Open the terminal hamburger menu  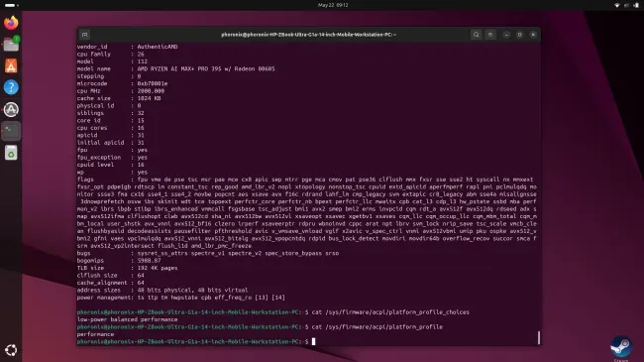490,35
